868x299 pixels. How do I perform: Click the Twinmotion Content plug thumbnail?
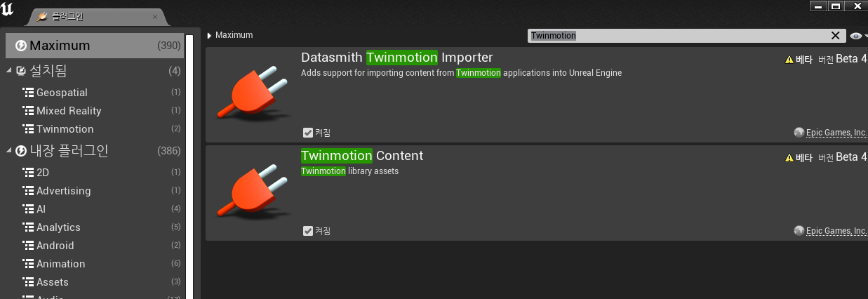pyautogui.click(x=252, y=193)
